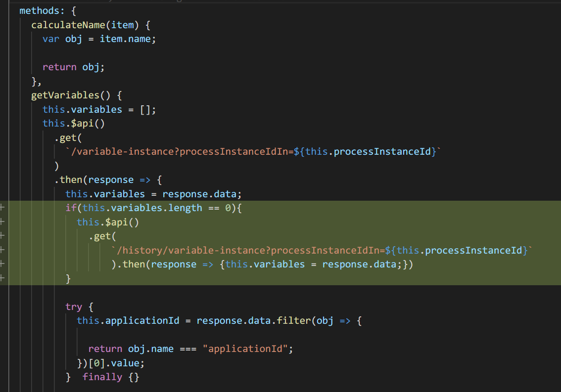Click the 'return obj;' statement
The image size is (561, 392).
point(73,67)
